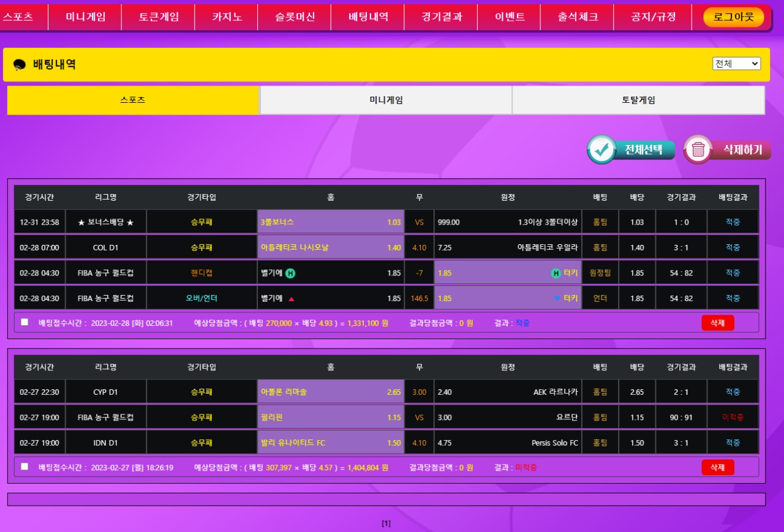Tick the checkbox for the 2023-02-28 bet slip

pos(24,322)
